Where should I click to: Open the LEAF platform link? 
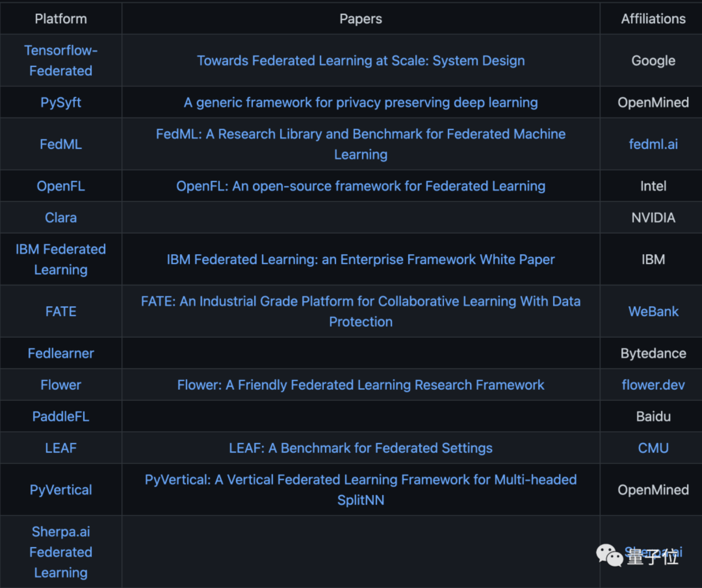[x=61, y=448]
